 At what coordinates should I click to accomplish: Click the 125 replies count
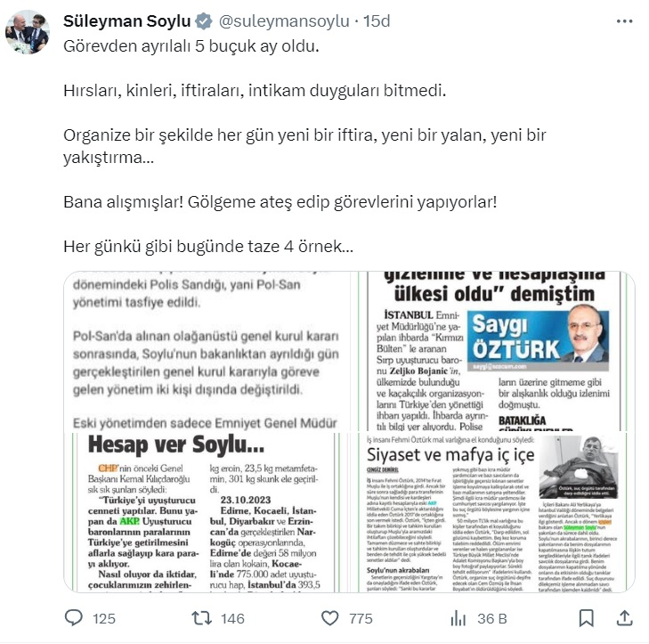pyautogui.click(x=104, y=619)
